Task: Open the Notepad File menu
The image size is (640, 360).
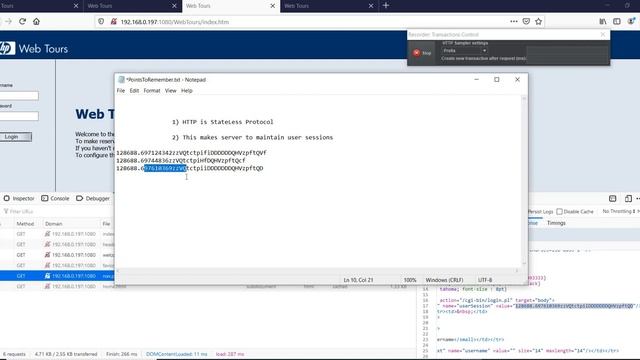Action: pos(121,91)
